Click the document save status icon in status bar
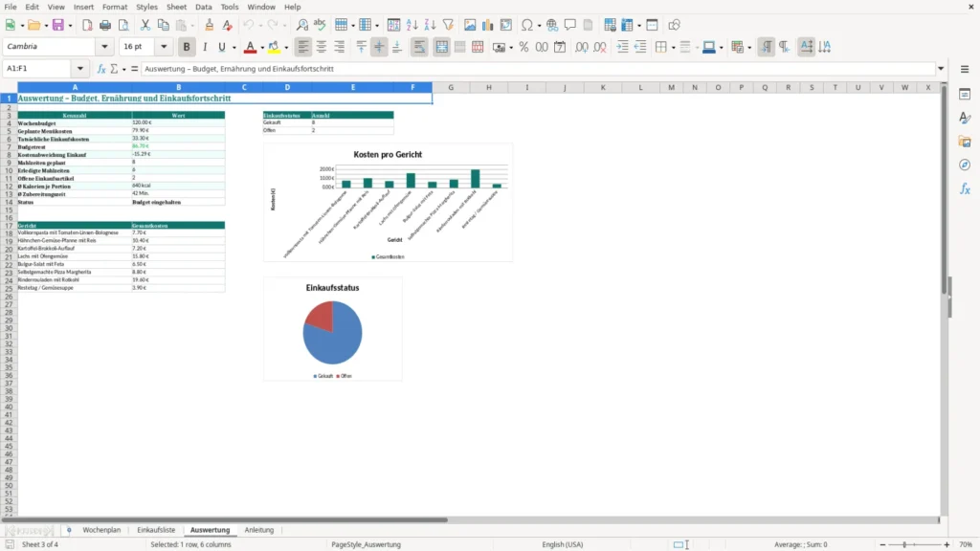 click(10, 544)
